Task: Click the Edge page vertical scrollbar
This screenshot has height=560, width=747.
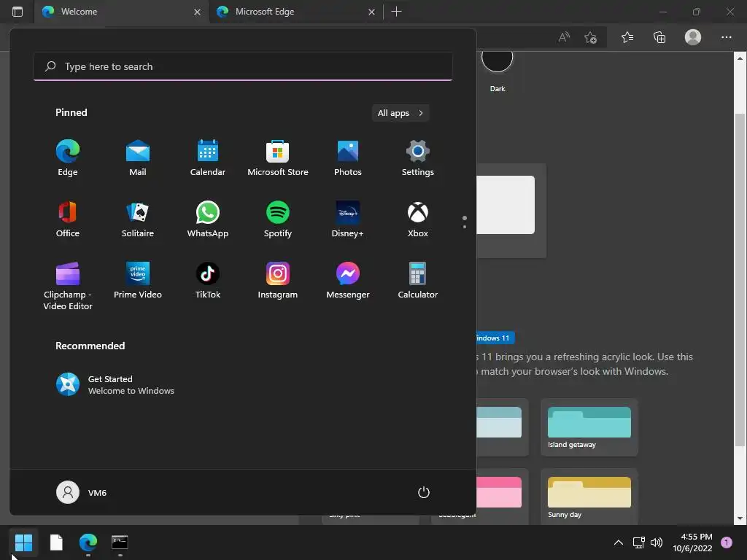Action: coord(740,280)
